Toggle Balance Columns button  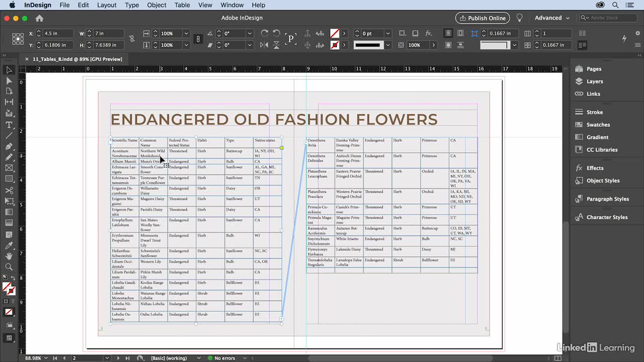[x=582, y=33]
